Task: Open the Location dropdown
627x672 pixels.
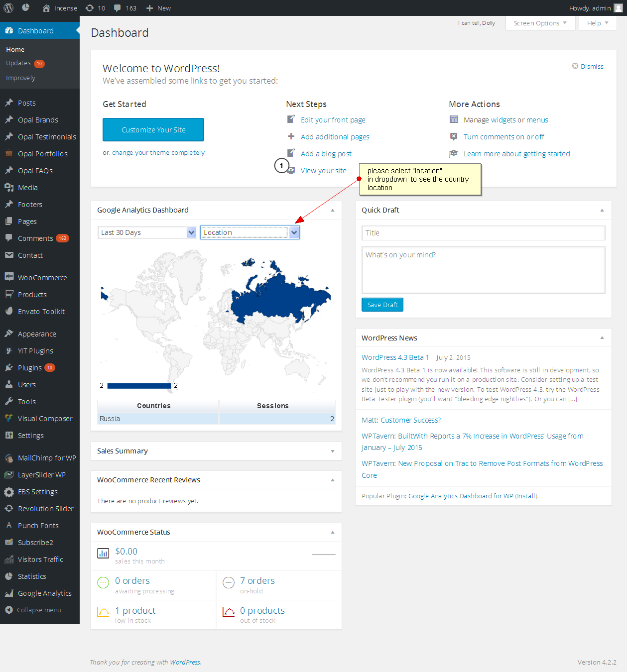Action: pos(250,232)
